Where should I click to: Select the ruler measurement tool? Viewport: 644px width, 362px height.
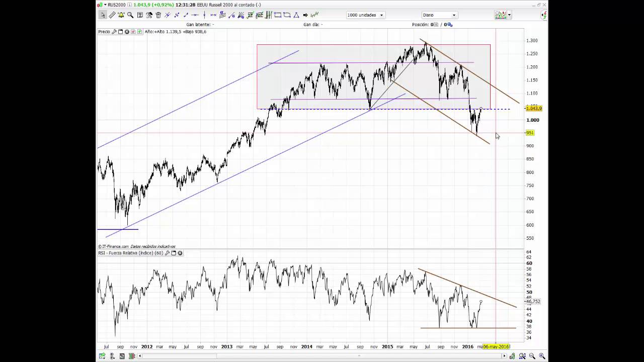pyautogui.click(x=112, y=15)
